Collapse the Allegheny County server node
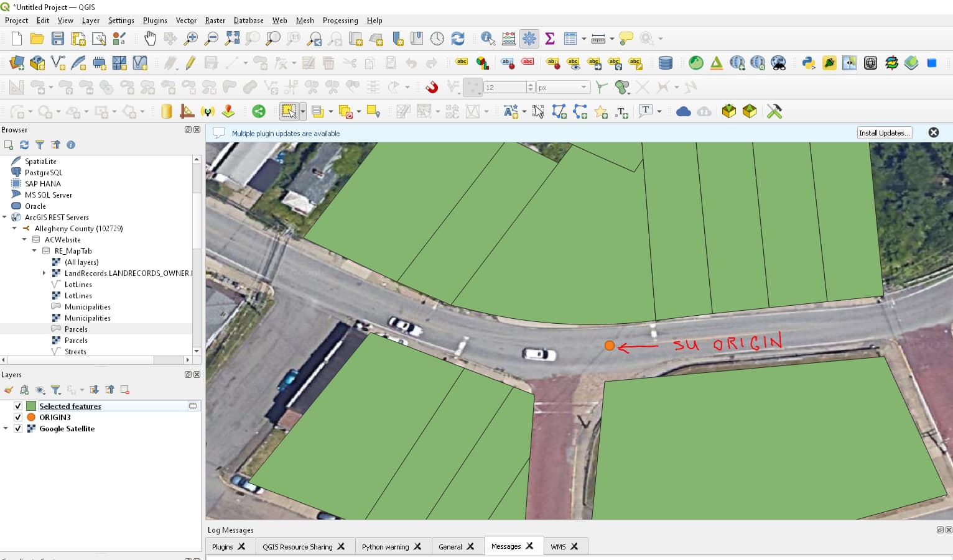Viewport: 953px width, 560px height. 14,228
